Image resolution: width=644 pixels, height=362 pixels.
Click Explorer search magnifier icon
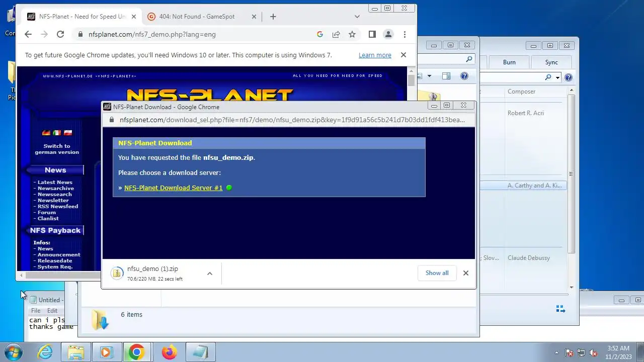(x=469, y=59)
